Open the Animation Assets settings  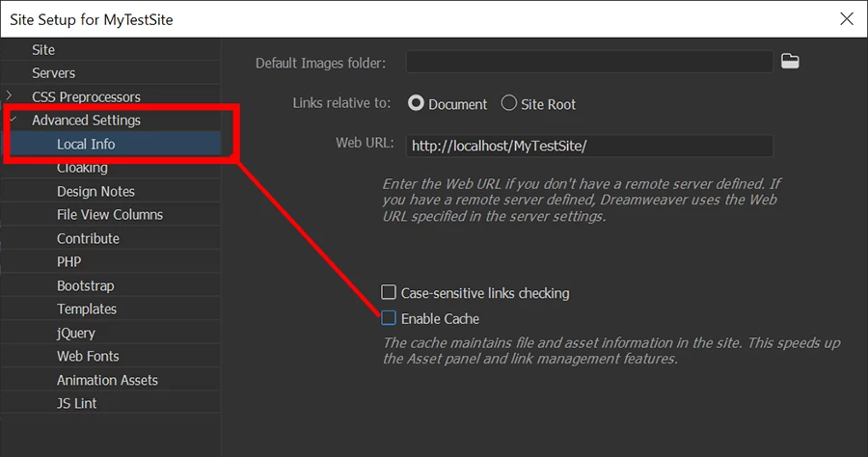[107, 380]
